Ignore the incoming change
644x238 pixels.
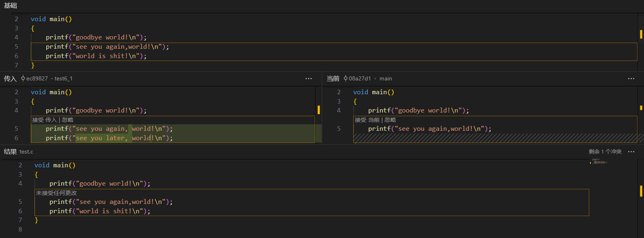coord(68,120)
